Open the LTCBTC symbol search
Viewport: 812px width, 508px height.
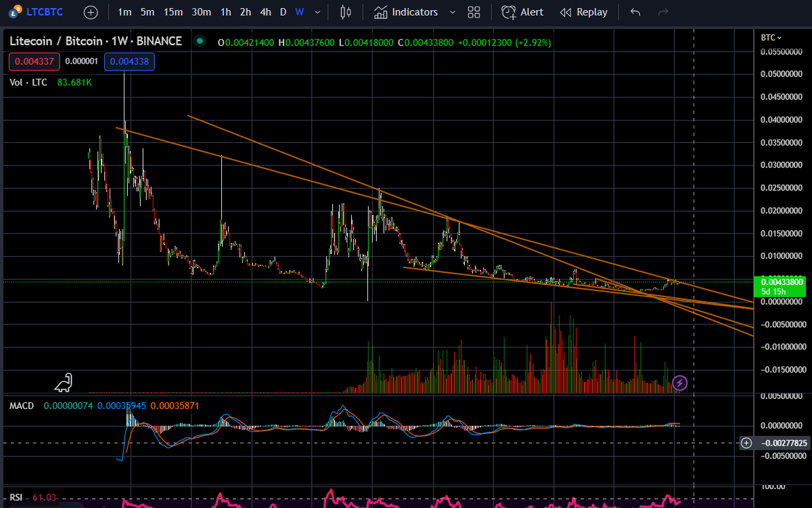point(36,12)
